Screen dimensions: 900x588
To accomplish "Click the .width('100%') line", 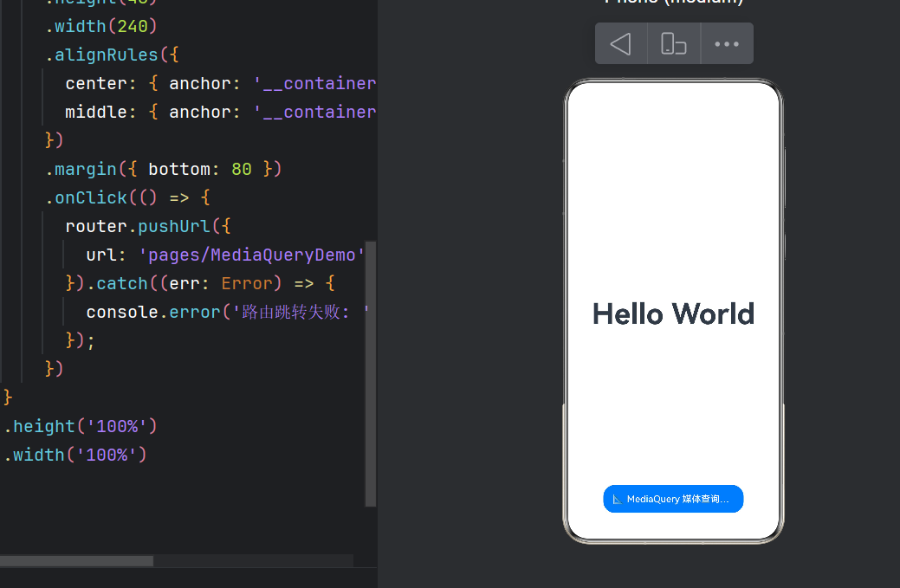I will (74, 455).
